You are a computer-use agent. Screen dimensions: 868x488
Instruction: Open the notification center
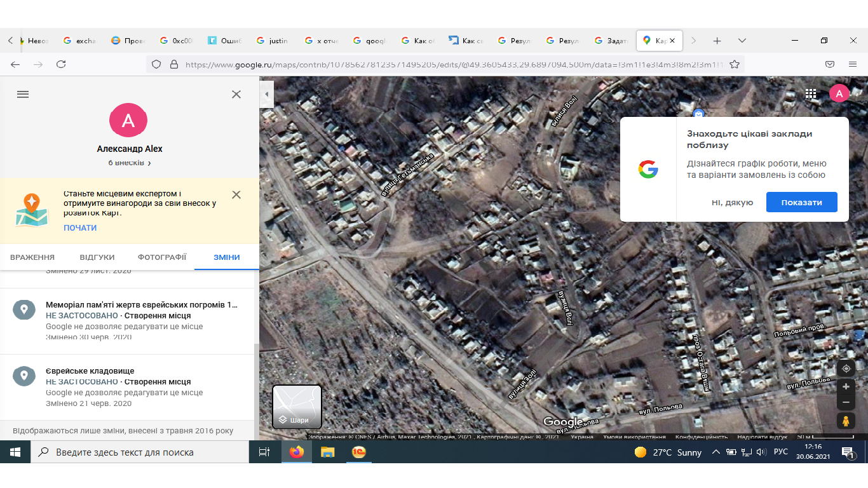pyautogui.click(x=848, y=452)
